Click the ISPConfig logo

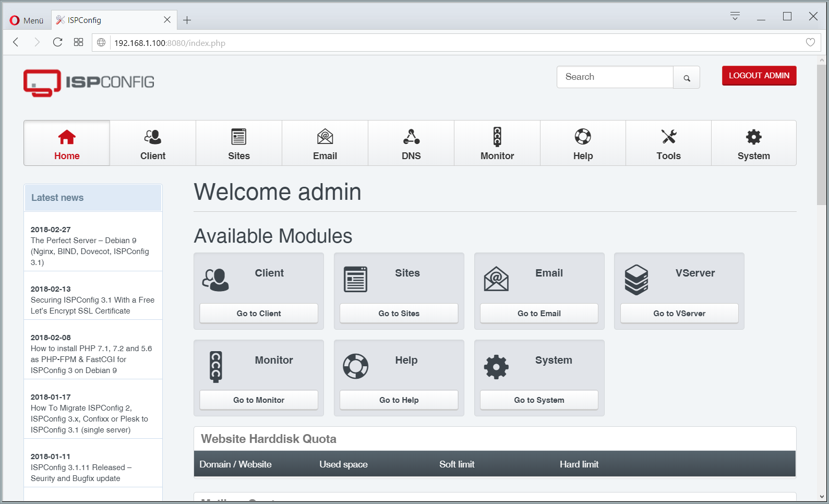pyautogui.click(x=89, y=83)
